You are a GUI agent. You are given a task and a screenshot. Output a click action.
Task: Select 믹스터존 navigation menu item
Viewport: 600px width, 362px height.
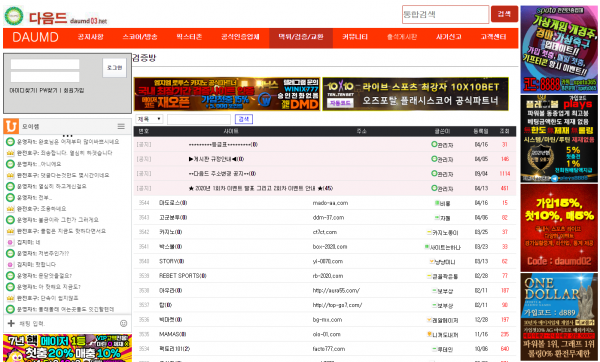click(x=189, y=37)
